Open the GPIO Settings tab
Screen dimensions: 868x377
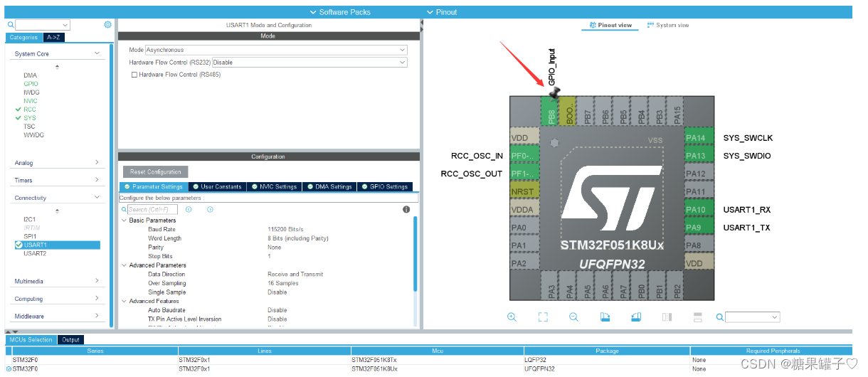tap(384, 187)
